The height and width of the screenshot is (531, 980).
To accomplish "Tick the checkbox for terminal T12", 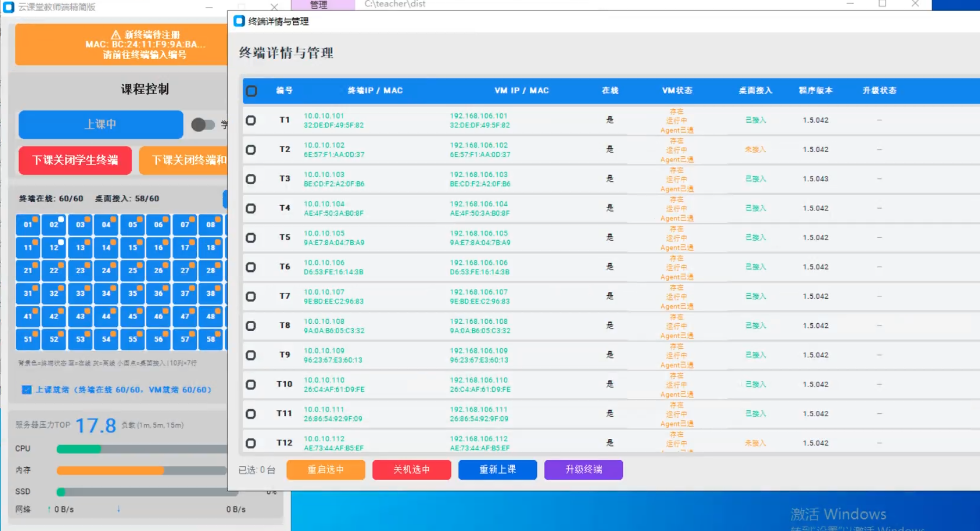I will pos(251,443).
